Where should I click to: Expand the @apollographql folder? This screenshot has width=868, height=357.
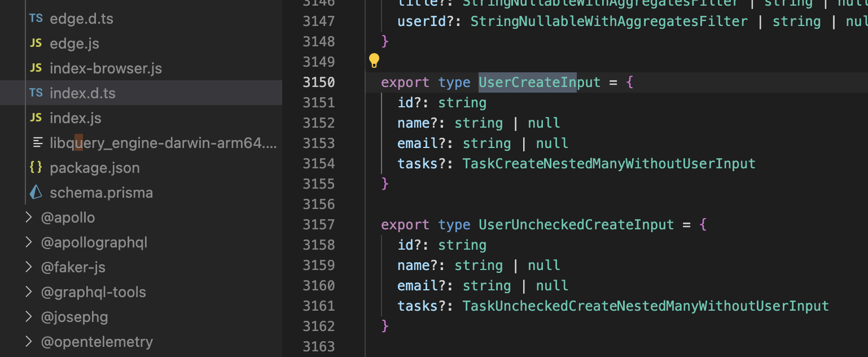coord(29,242)
